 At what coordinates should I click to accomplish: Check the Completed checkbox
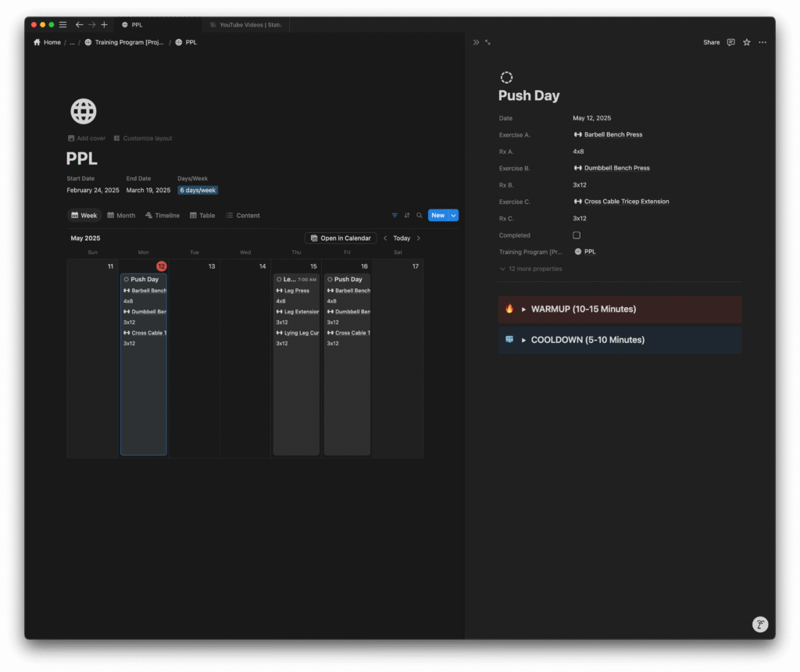pos(577,235)
